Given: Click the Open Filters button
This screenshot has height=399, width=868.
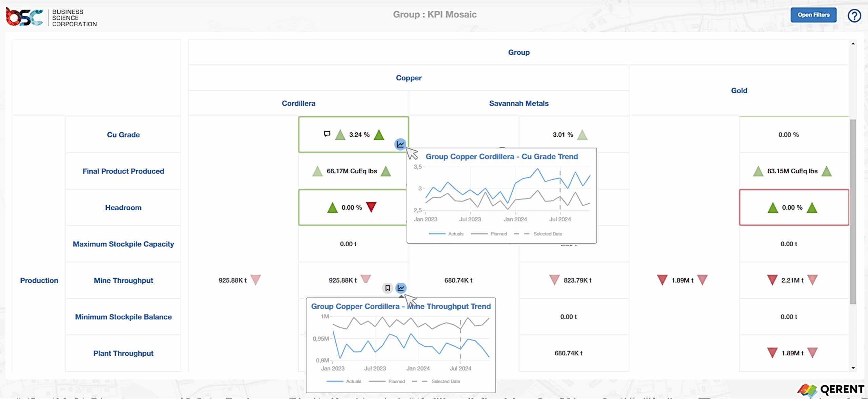Looking at the screenshot, I should pos(813,15).
